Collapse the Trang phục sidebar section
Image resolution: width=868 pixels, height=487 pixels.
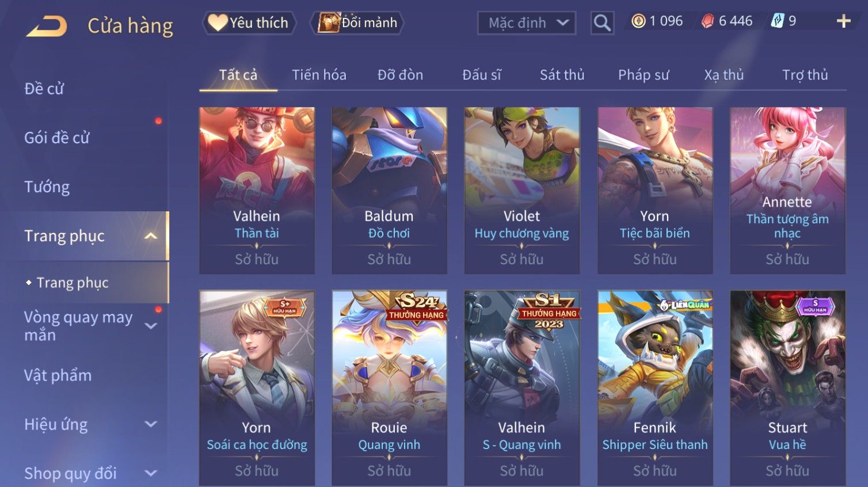[x=151, y=236]
